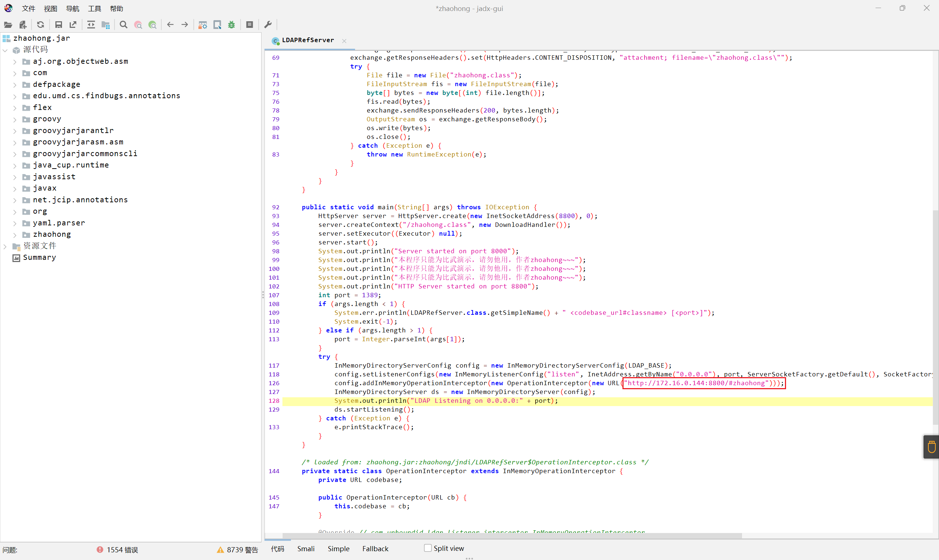Save all with the floppy disk icon

point(59,25)
